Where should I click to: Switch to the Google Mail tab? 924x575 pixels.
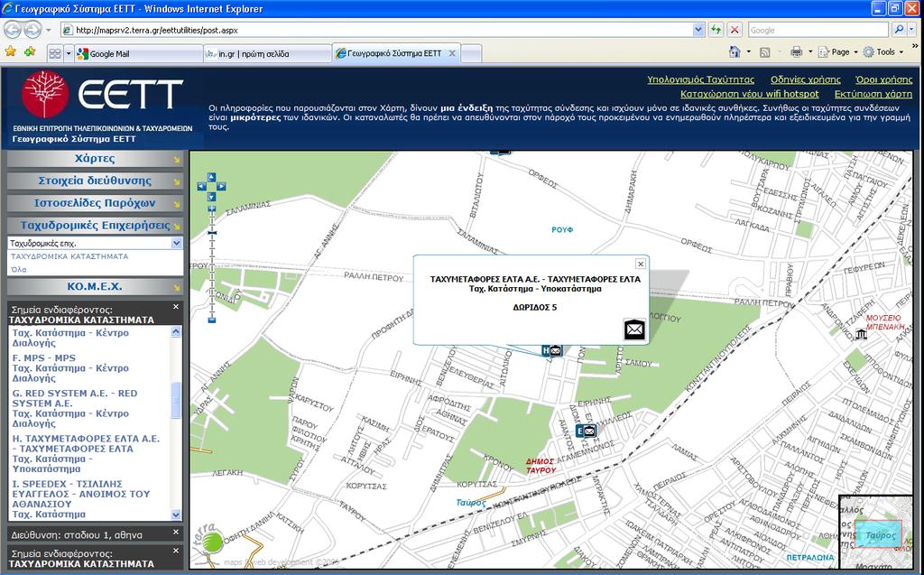(x=138, y=53)
